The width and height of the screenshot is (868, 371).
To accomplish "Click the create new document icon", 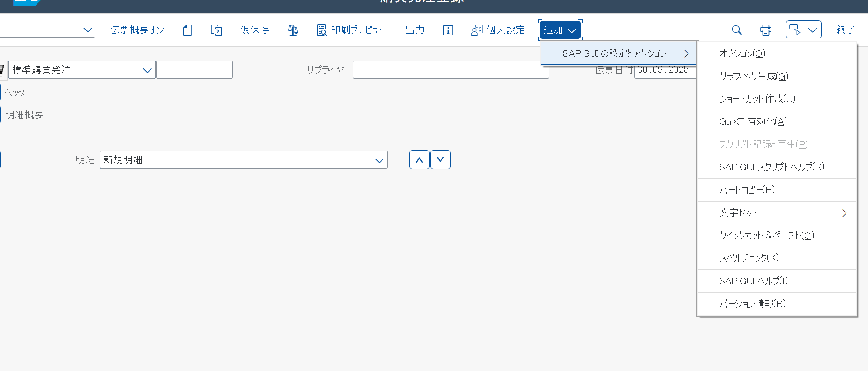I will click(x=187, y=30).
